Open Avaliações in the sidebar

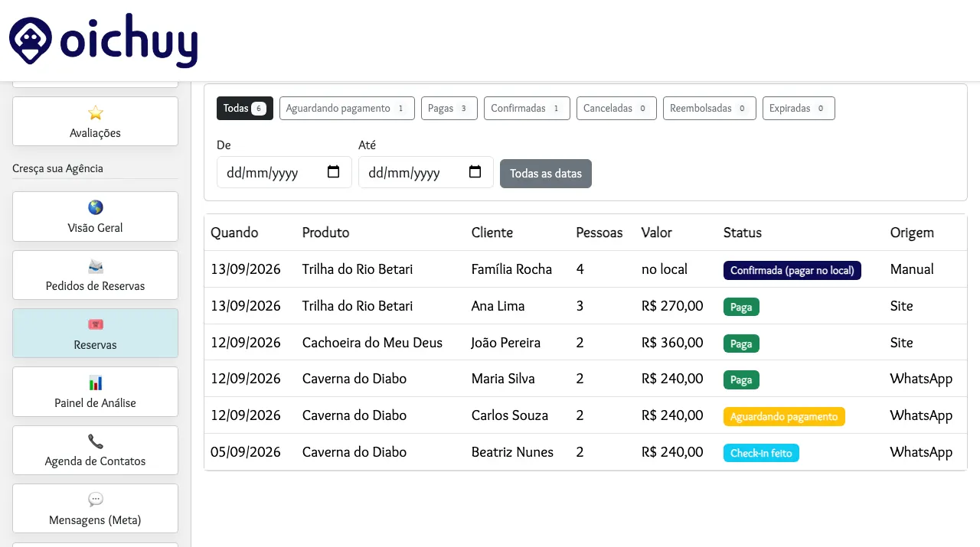pyautogui.click(x=96, y=122)
